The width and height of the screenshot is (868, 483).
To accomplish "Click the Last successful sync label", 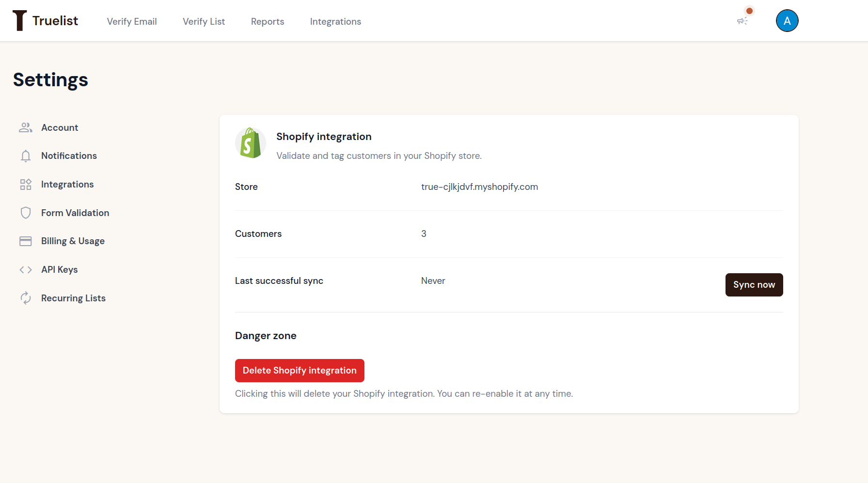I will coord(279,280).
